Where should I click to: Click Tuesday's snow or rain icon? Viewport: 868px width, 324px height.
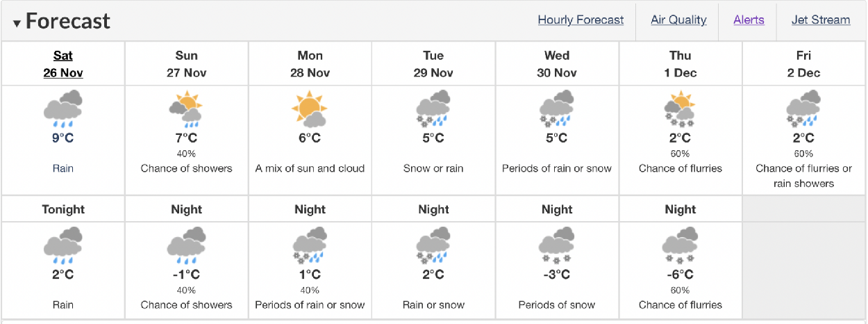(x=433, y=109)
